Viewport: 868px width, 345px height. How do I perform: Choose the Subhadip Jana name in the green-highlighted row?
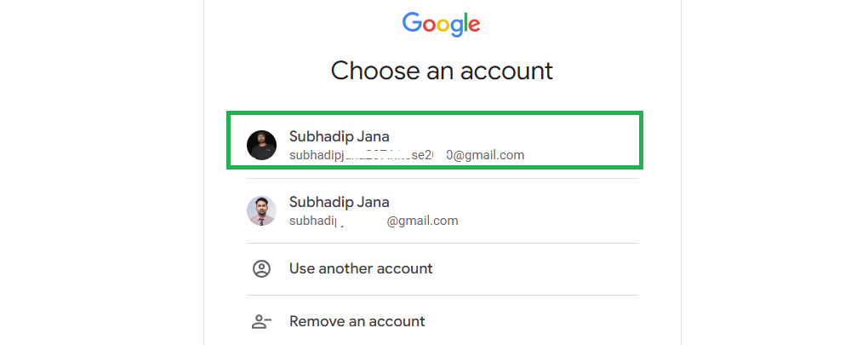pos(339,136)
